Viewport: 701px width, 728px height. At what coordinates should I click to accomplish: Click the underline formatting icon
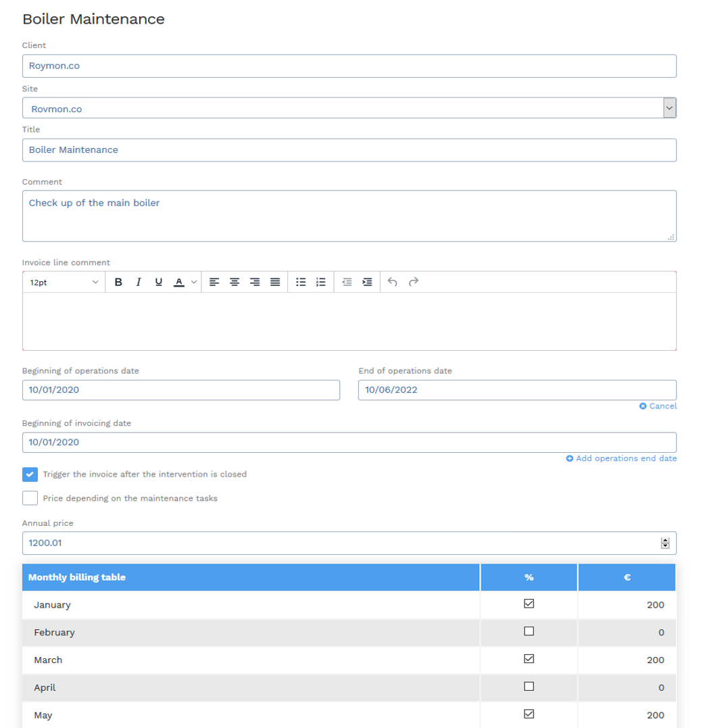[159, 282]
